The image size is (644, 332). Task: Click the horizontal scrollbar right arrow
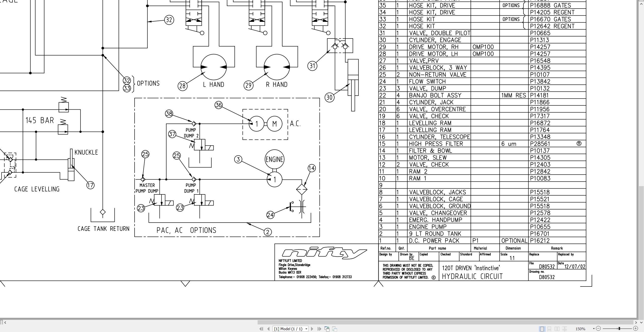point(636,322)
